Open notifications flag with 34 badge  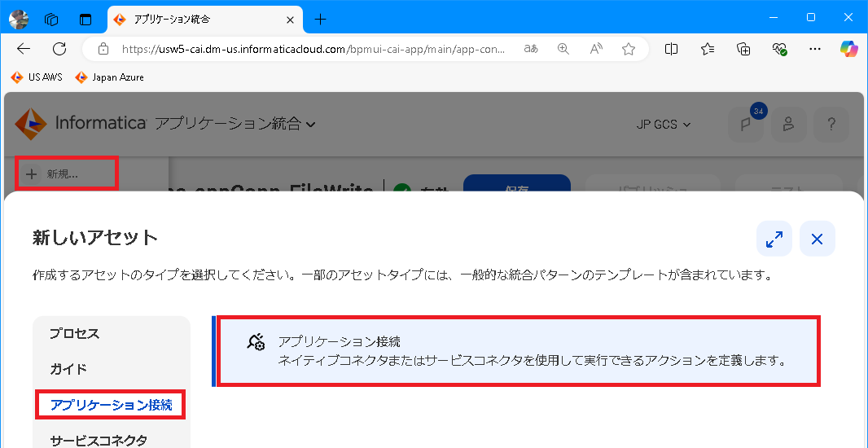(x=746, y=124)
